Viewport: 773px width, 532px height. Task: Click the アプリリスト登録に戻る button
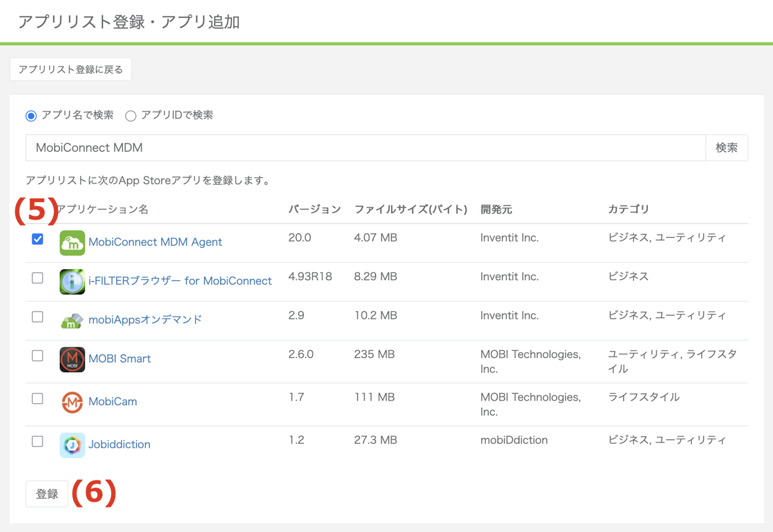tap(71, 70)
